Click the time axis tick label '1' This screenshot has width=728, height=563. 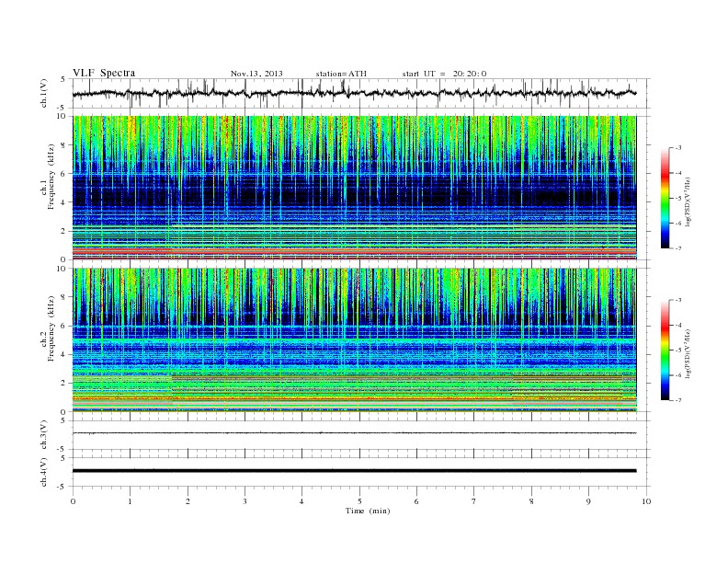[x=130, y=501]
